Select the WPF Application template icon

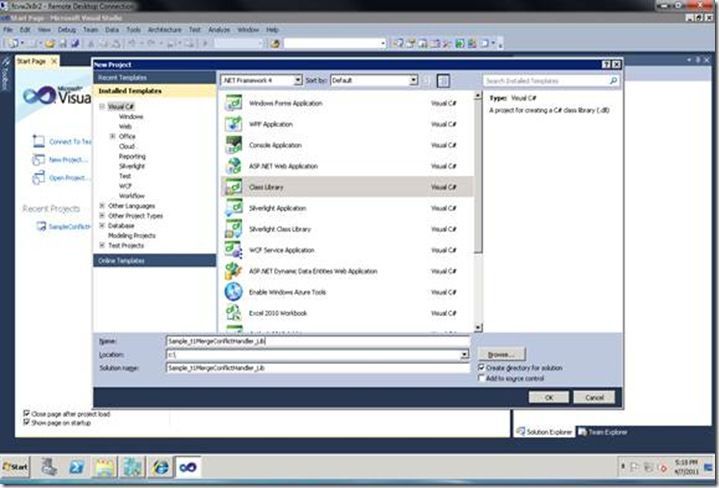point(233,124)
